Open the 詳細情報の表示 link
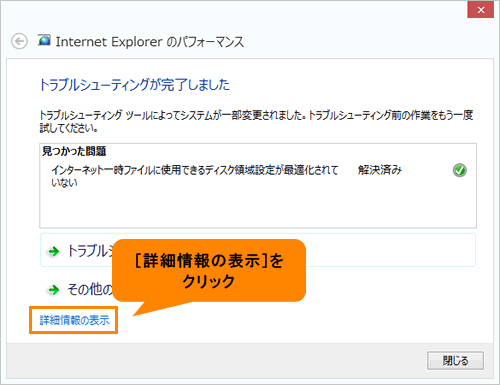The height and width of the screenshot is (385, 500). 74,320
